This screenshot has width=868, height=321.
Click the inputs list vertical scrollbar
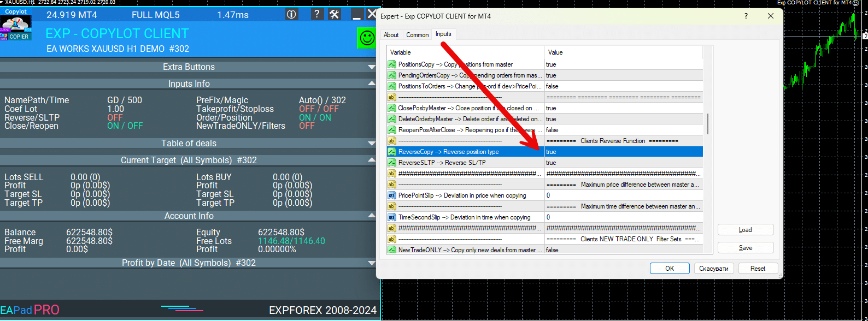click(708, 124)
